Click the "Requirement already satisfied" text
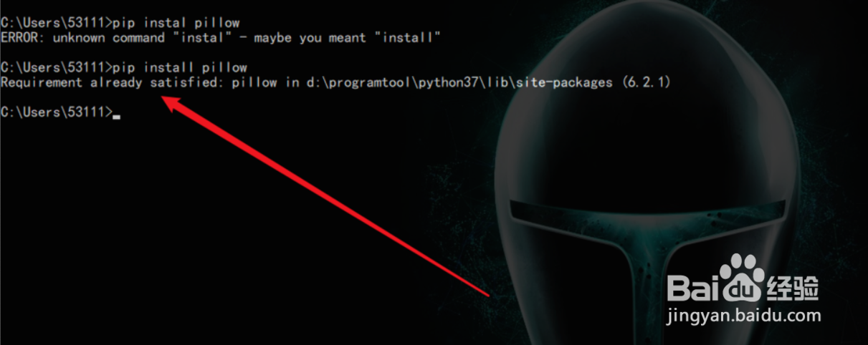868x345 pixels. 110,82
